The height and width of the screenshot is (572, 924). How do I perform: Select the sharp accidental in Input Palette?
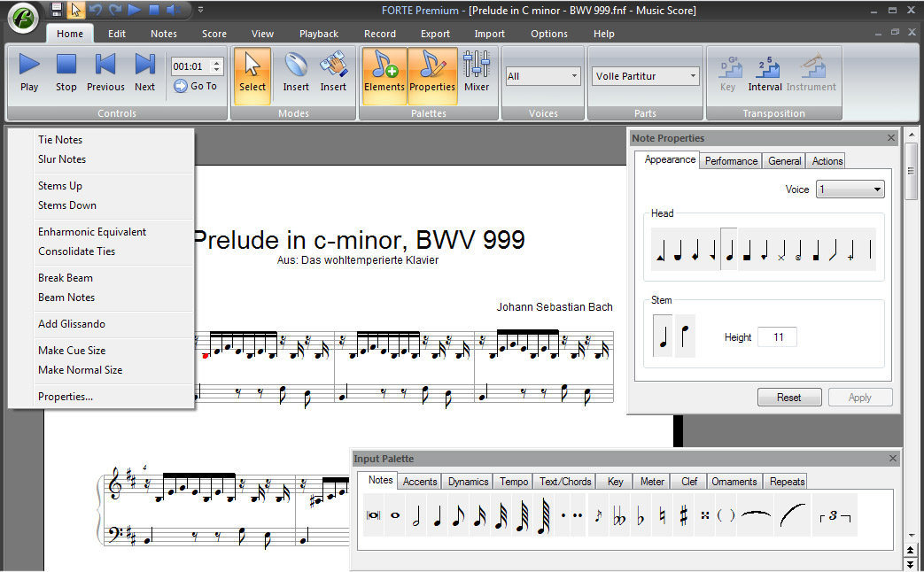(683, 515)
